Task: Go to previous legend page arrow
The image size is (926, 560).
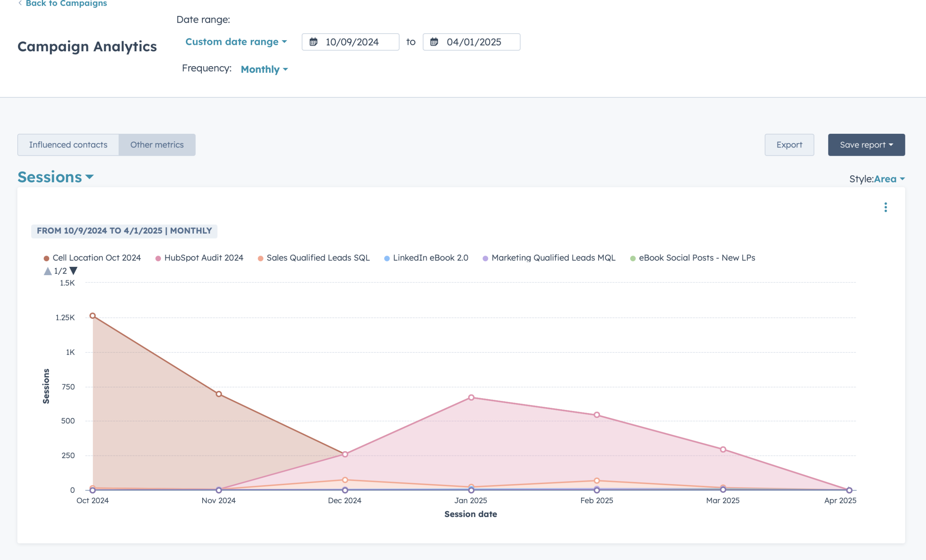Action: pyautogui.click(x=48, y=271)
